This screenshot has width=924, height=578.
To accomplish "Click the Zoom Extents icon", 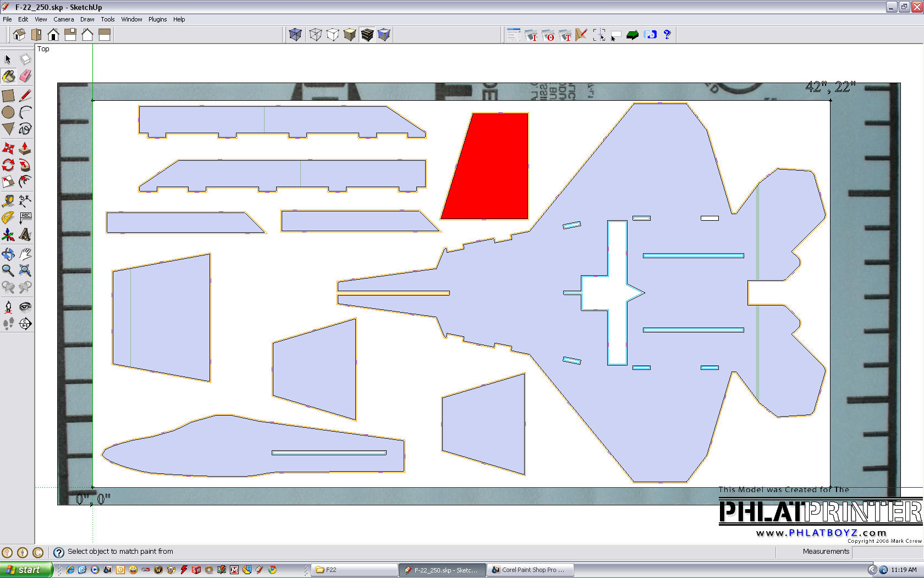I will (x=25, y=270).
